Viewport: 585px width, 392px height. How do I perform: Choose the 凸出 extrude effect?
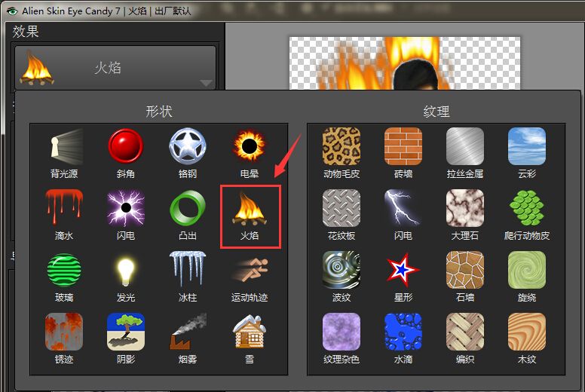point(187,215)
